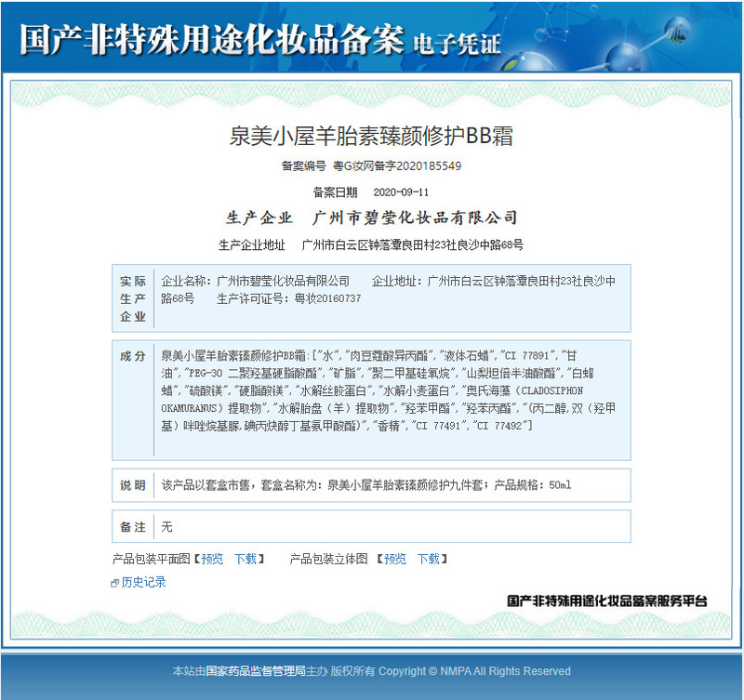Preview the product packaging flat image
The width and height of the screenshot is (744, 700).
[x=212, y=559]
